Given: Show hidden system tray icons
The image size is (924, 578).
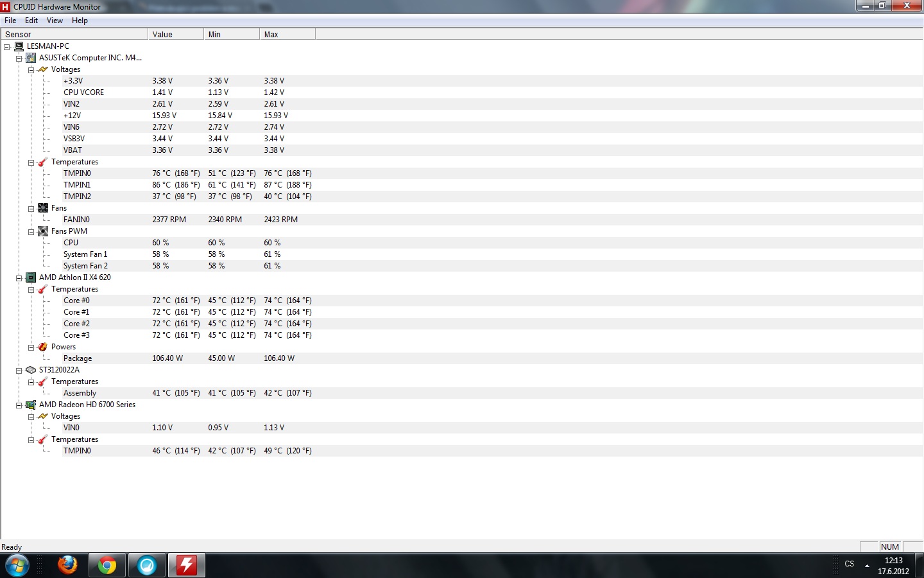Looking at the screenshot, I should click(x=868, y=566).
